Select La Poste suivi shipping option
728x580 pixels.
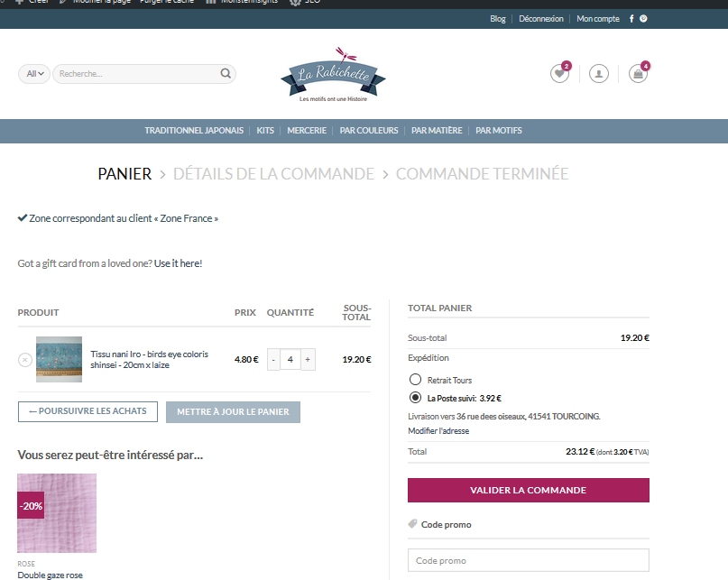(415, 398)
